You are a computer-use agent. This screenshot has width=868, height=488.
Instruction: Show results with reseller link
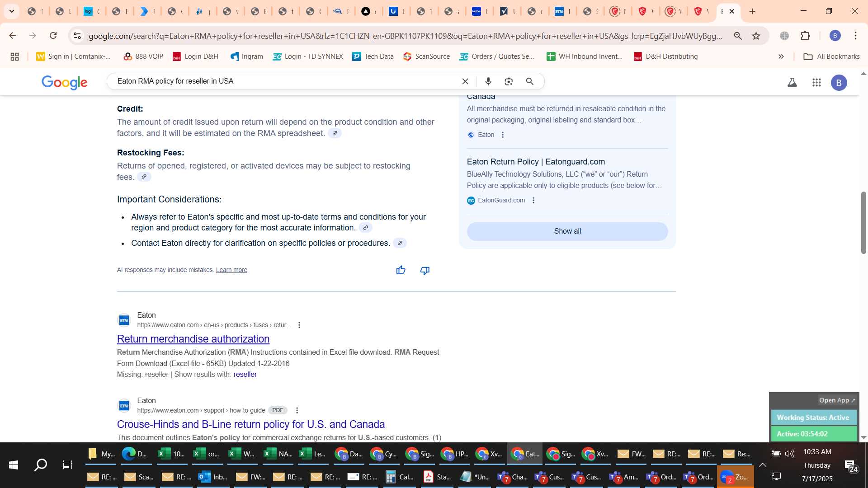(x=245, y=375)
